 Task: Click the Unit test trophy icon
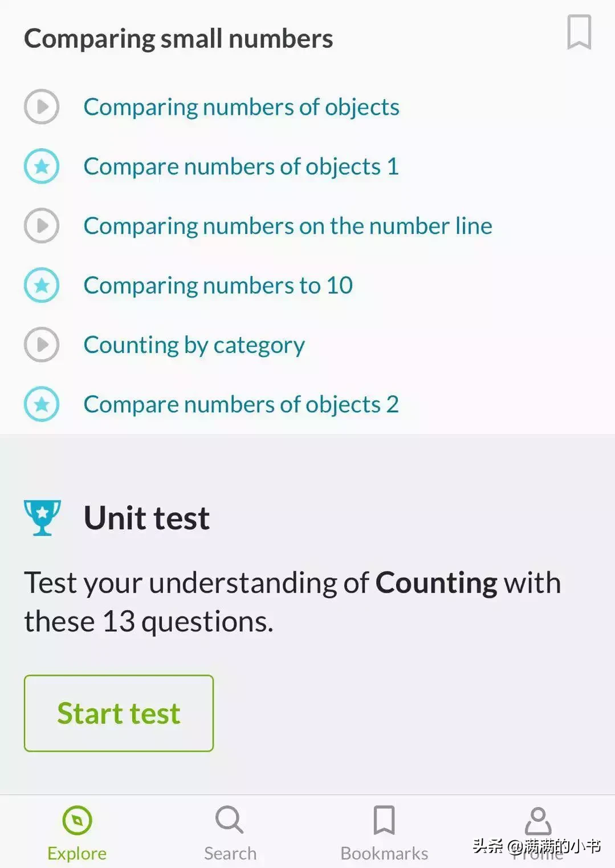[x=42, y=517]
